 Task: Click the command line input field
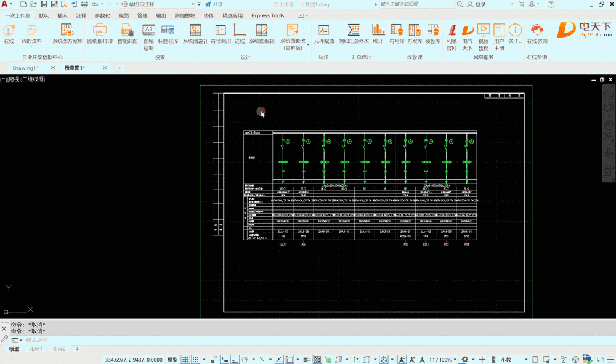[x=123, y=340]
